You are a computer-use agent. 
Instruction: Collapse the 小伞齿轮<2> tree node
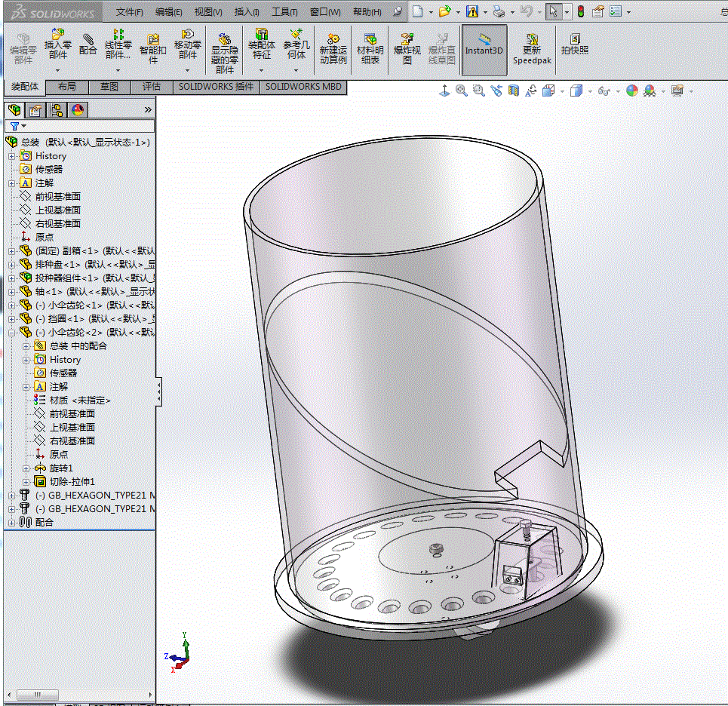coord(11,333)
